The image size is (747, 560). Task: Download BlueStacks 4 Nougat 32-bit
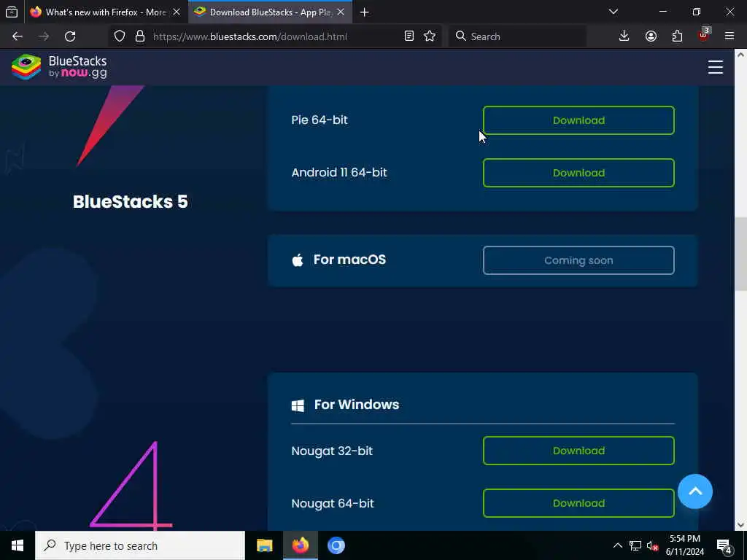(578, 451)
